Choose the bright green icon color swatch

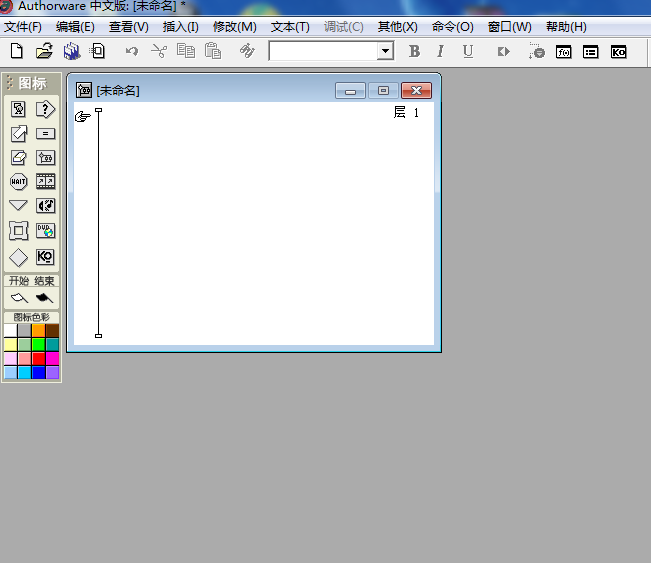(x=38, y=345)
